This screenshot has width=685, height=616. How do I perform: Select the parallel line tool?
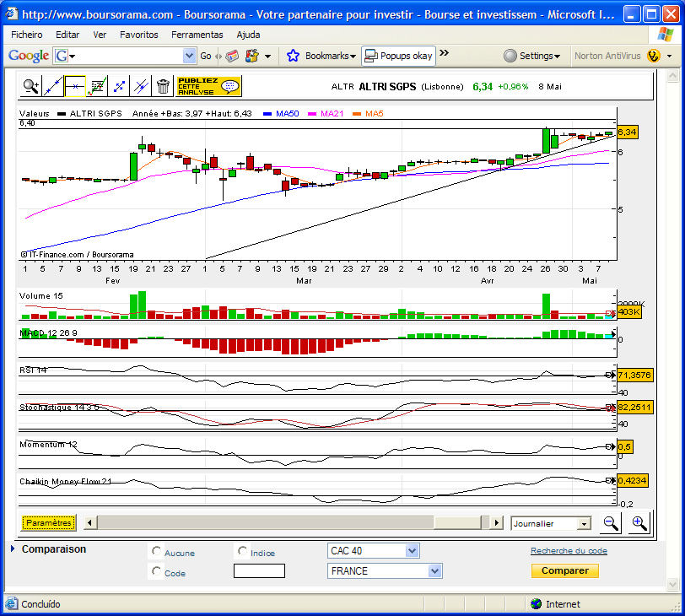pyautogui.click(x=141, y=86)
